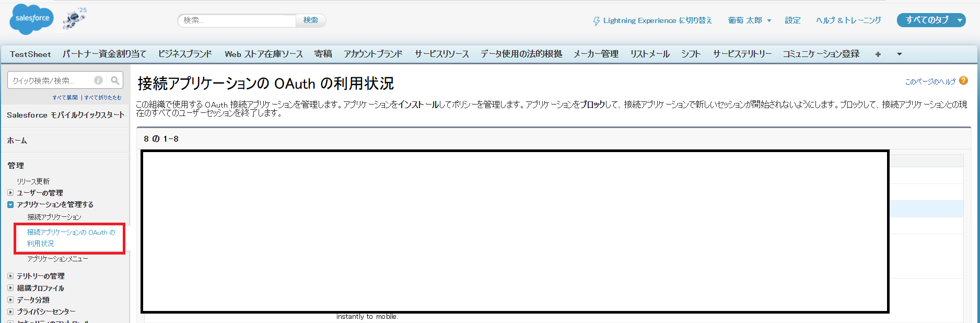Click the Salesforce cloud logo
This screenshot has width=980, height=323.
[31, 19]
